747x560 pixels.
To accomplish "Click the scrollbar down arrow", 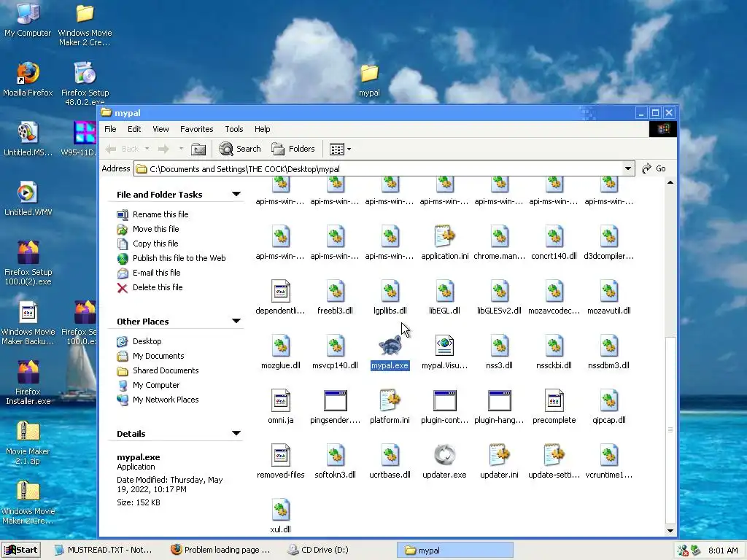I will pyautogui.click(x=670, y=530).
